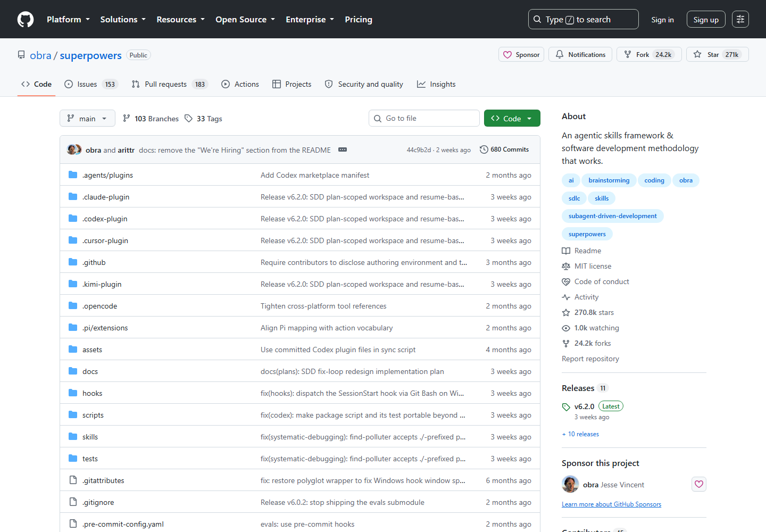766x532 pixels.
Task: Open the Insights tab
Action: (x=436, y=84)
